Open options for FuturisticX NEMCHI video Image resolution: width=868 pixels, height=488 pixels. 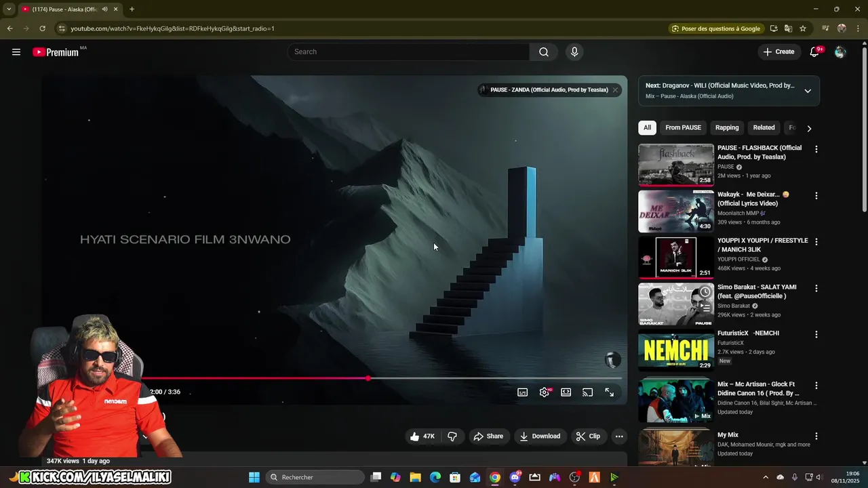click(x=816, y=335)
